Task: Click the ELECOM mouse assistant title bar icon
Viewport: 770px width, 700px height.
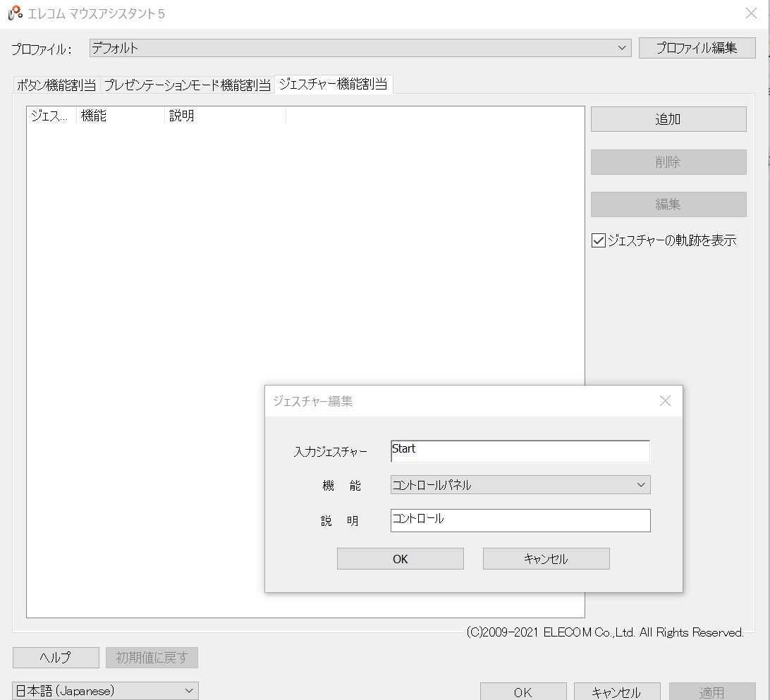Action: [x=14, y=13]
